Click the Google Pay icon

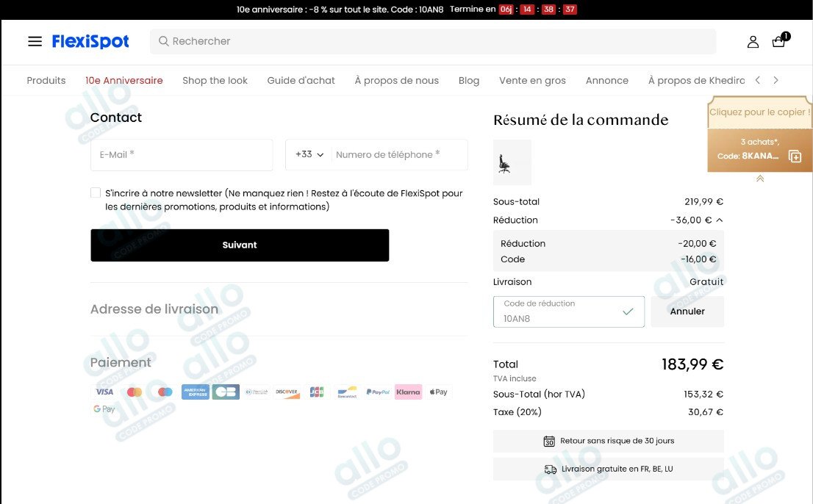point(104,409)
